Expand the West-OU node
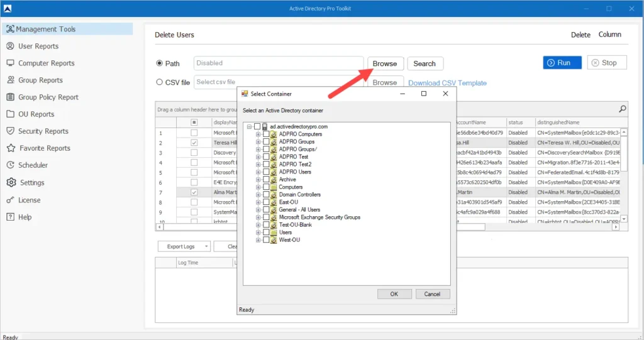Image resolution: width=644 pixels, height=340 pixels. tap(258, 240)
